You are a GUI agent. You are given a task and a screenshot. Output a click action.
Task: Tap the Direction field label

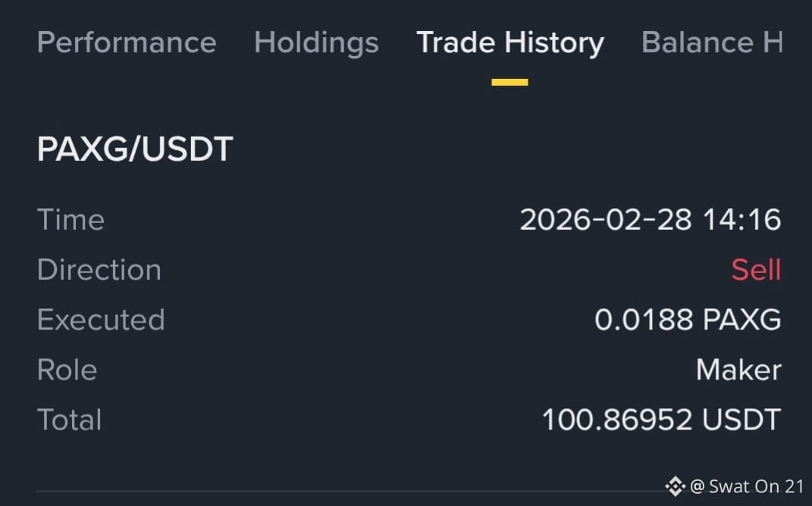tap(99, 270)
